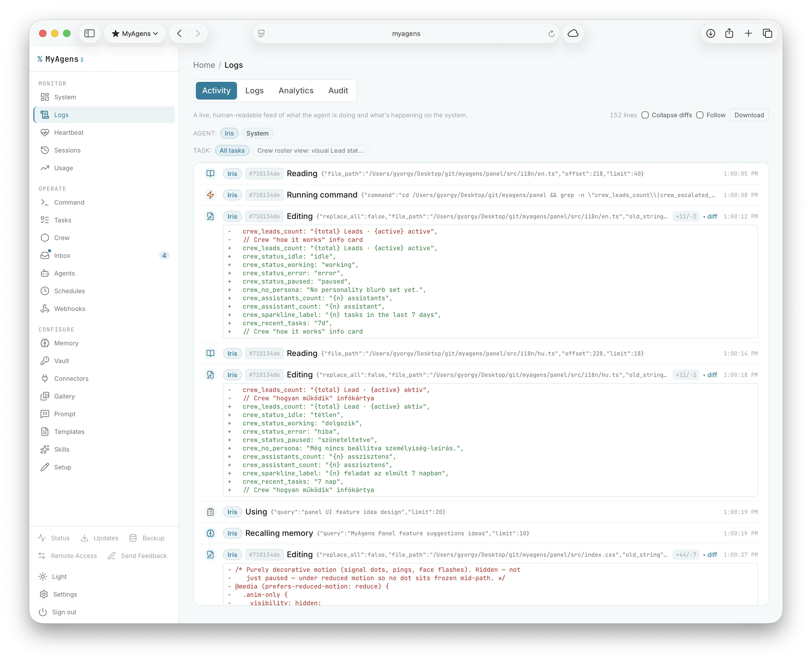Screen dimensions: 812x662
Task: Go back in browser history
Action: pos(179,34)
